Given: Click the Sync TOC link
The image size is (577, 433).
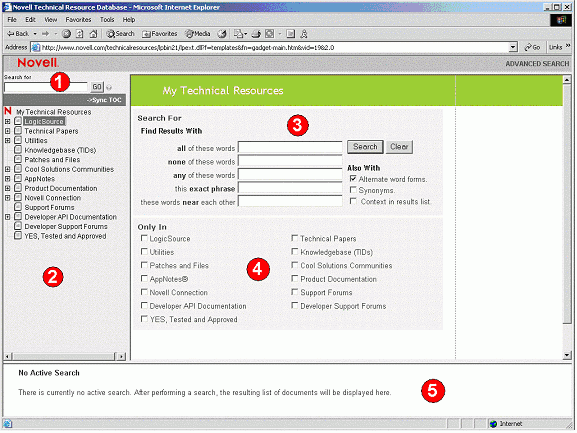Looking at the screenshot, I should [104, 100].
